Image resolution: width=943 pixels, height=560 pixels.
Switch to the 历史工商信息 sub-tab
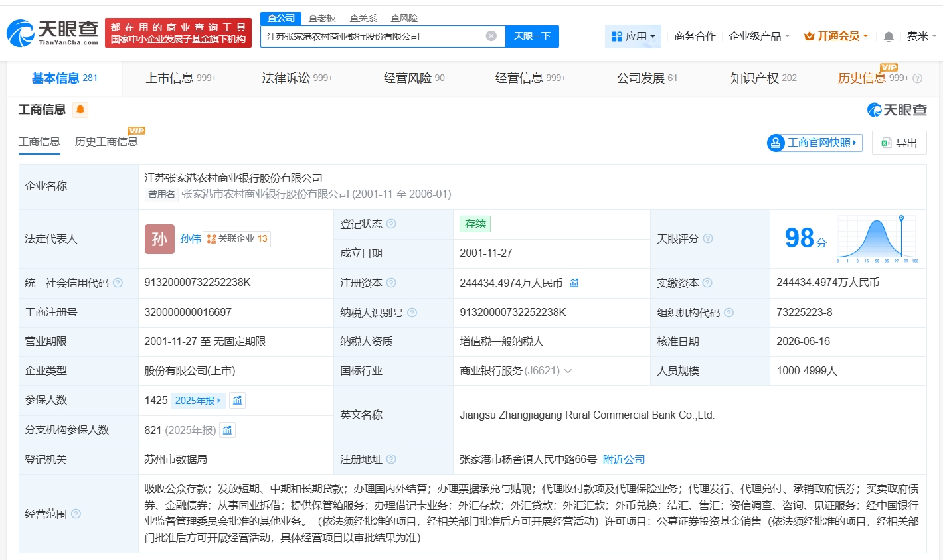point(106,142)
